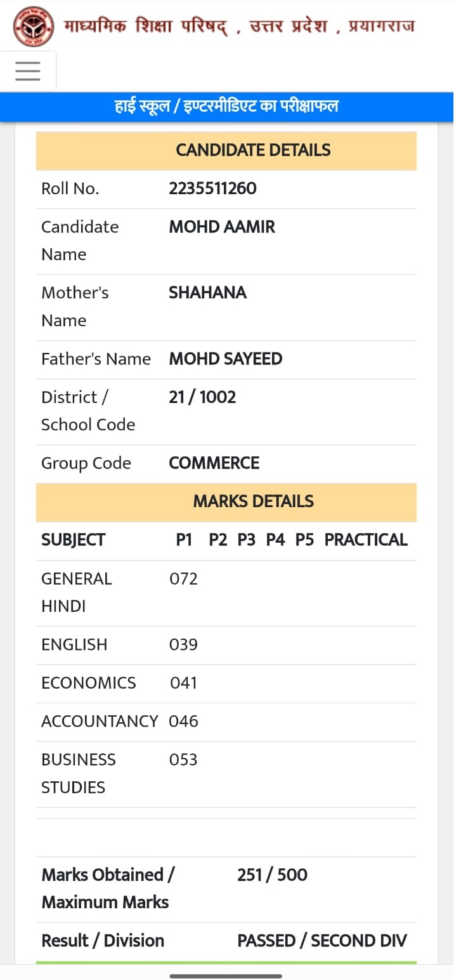Select ECONOMICS marks 041
The image size is (454, 980).
[184, 684]
